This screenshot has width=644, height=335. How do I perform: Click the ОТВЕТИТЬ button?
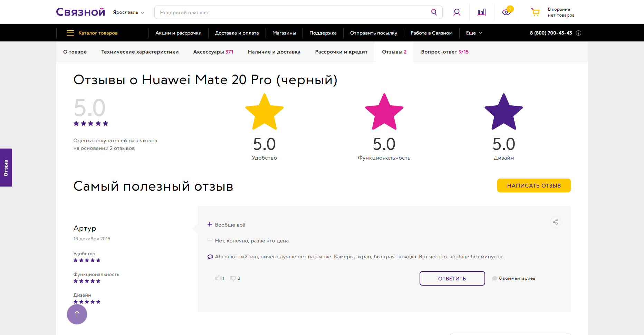tap(452, 278)
